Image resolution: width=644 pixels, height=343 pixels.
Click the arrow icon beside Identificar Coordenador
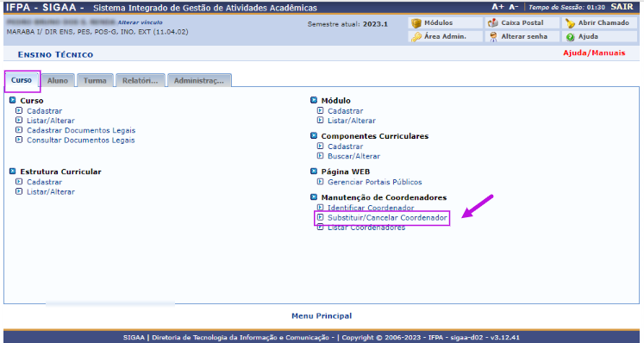321,208
